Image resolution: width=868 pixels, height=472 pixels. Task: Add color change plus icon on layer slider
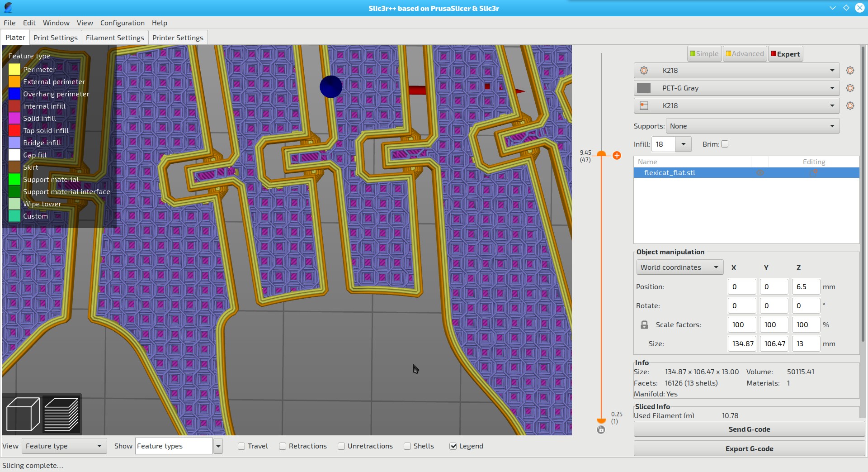[x=617, y=156]
